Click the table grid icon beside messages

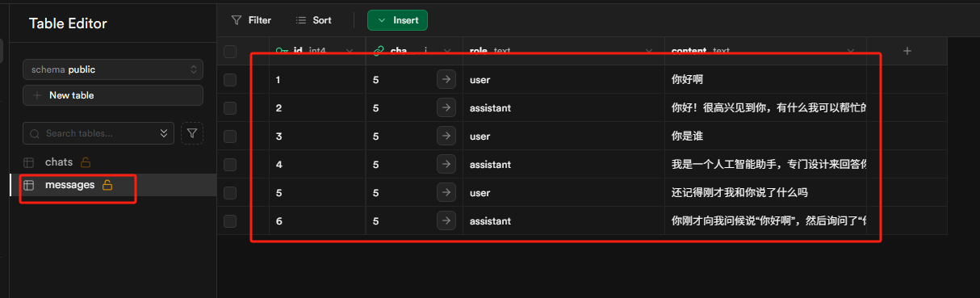pos(29,185)
